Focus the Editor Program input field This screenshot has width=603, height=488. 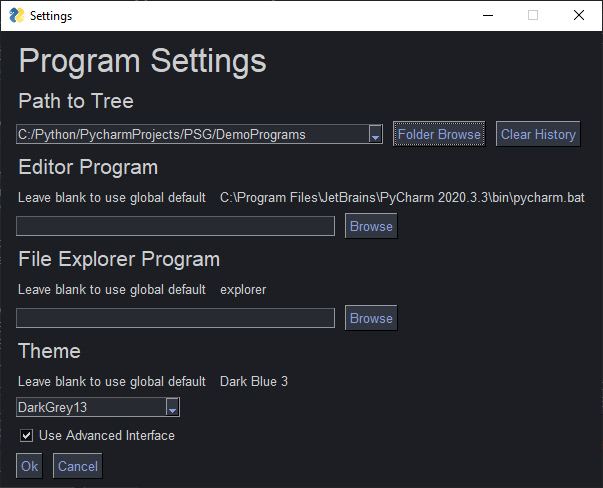click(175, 226)
